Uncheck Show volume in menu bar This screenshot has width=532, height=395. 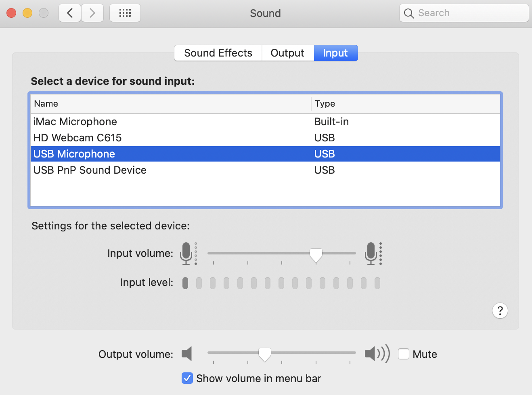pyautogui.click(x=187, y=378)
